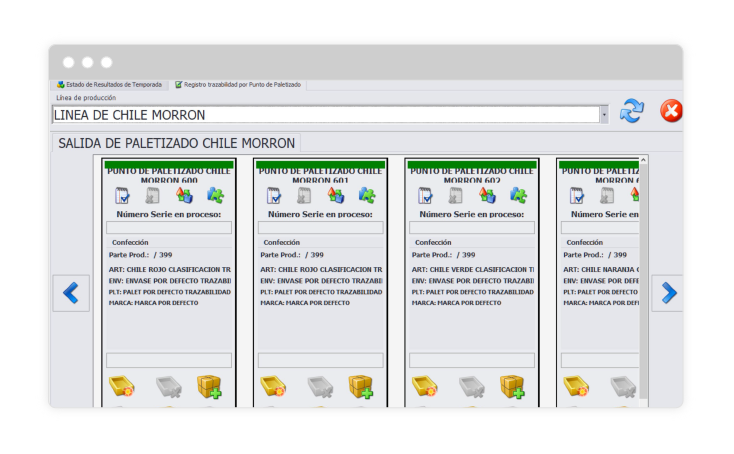Viewport: 734px width, 454px height.
Task: Click box with green plus in MORRON 601
Action: pyautogui.click(x=361, y=387)
